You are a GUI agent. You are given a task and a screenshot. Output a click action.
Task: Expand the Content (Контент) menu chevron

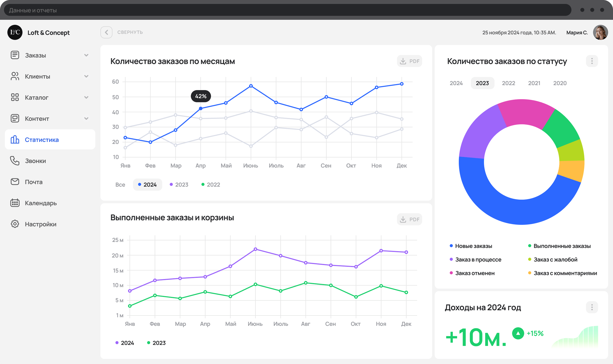pyautogui.click(x=86, y=118)
